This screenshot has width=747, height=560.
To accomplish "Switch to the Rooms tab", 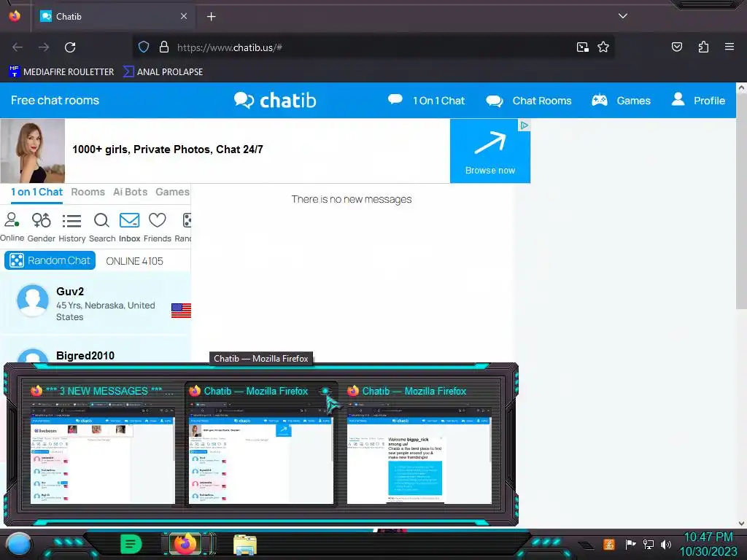I will (x=88, y=192).
